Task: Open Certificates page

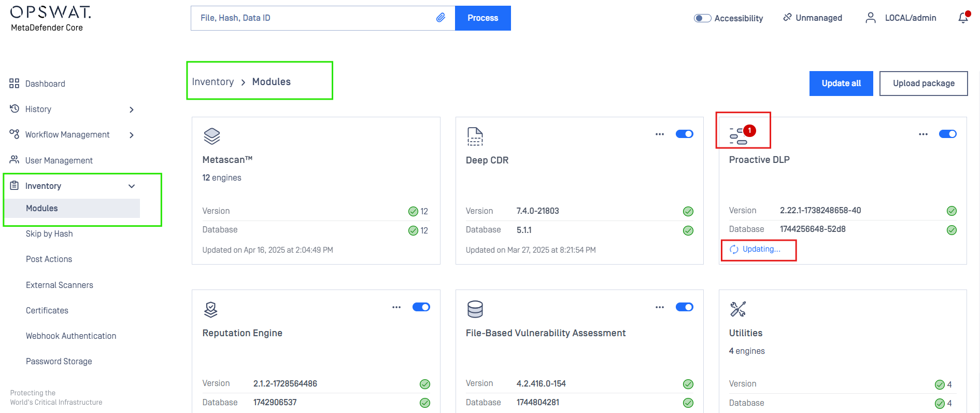Action: 47,310
